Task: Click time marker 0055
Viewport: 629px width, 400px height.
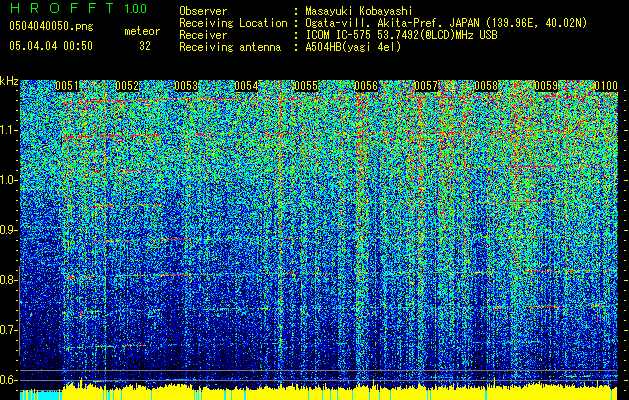Action: (306, 86)
